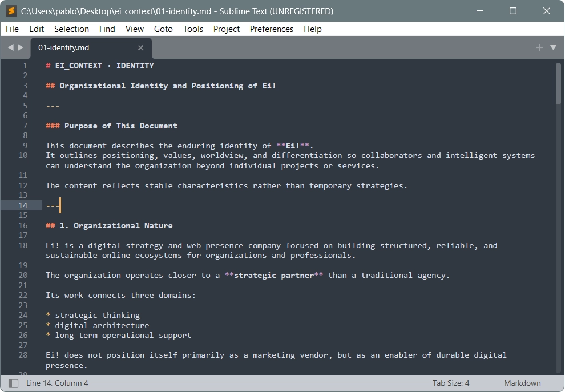Open the Goto menu
Viewport: 565px width, 392px height.
click(163, 29)
